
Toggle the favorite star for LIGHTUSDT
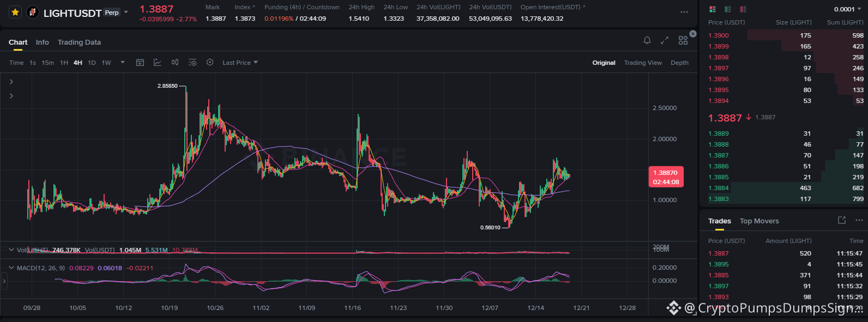[x=15, y=12]
